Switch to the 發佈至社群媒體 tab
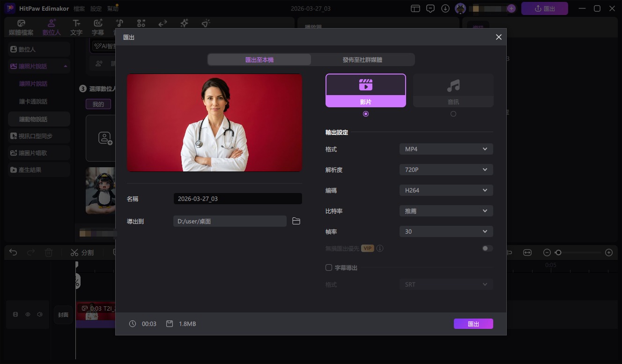 pyautogui.click(x=363, y=59)
